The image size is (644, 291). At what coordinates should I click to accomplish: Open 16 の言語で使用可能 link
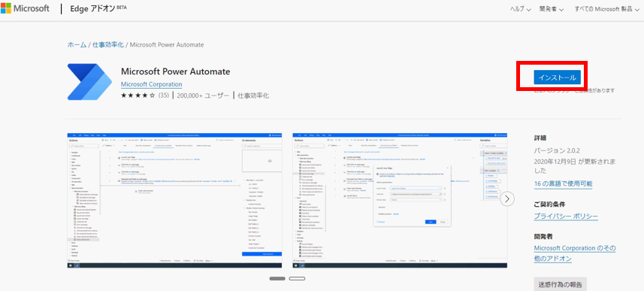(563, 183)
